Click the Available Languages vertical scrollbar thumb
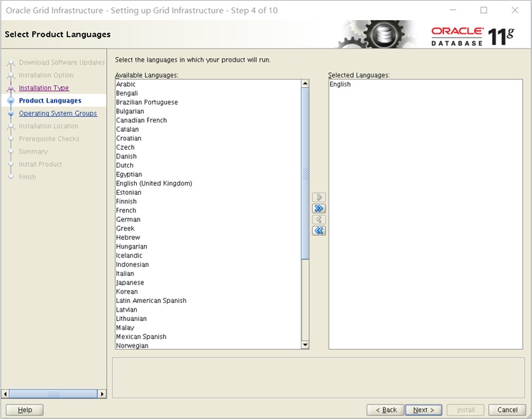This screenshot has width=532, height=419. tap(305, 173)
